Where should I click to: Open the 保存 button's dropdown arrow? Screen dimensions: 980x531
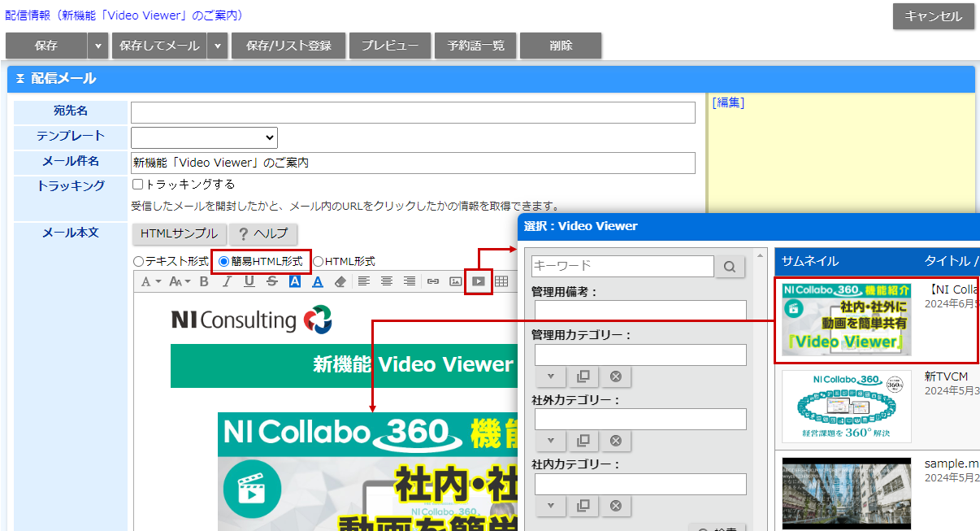98,46
